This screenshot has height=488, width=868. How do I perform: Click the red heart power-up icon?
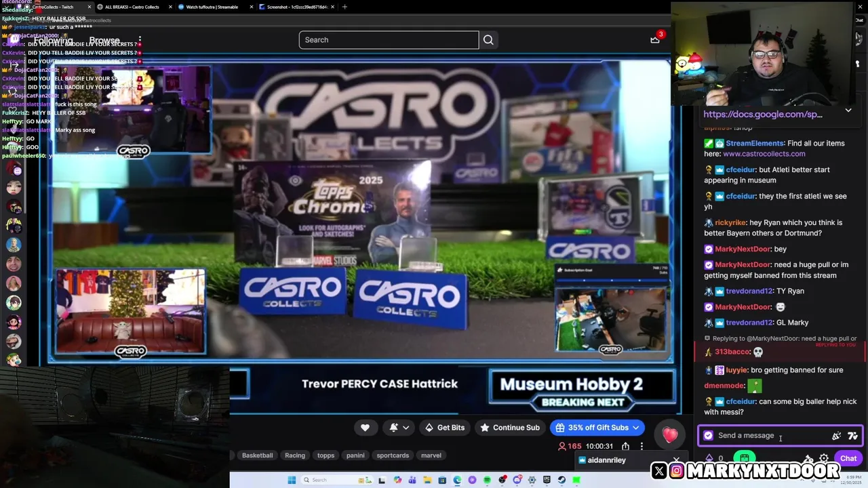click(670, 435)
